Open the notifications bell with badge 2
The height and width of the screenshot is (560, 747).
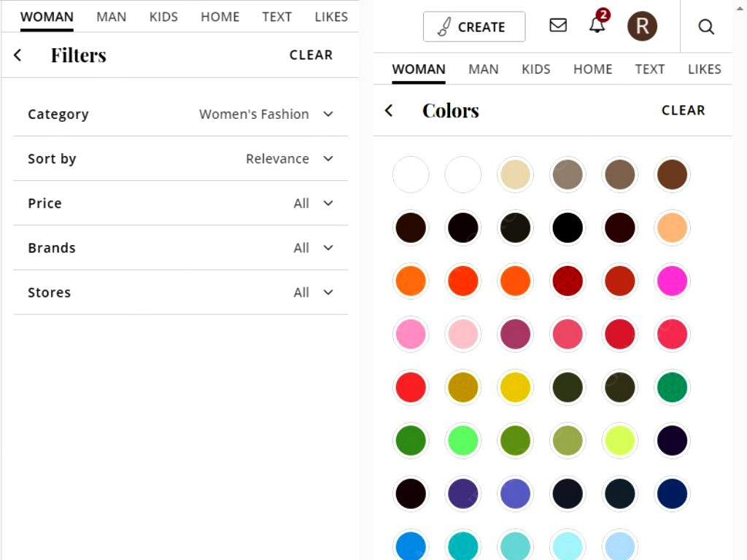click(x=597, y=26)
